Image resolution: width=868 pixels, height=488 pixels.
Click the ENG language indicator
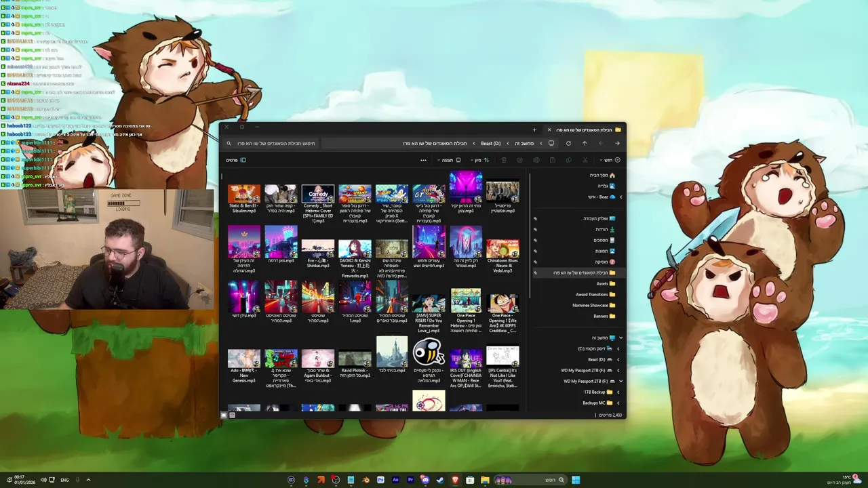point(64,480)
